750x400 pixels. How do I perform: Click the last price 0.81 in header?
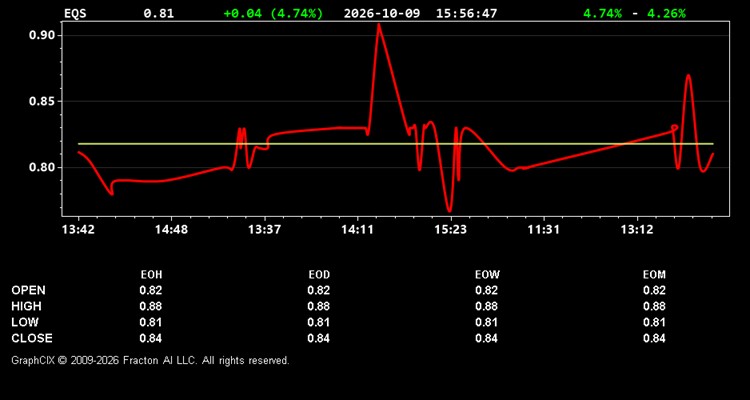pyautogui.click(x=159, y=13)
